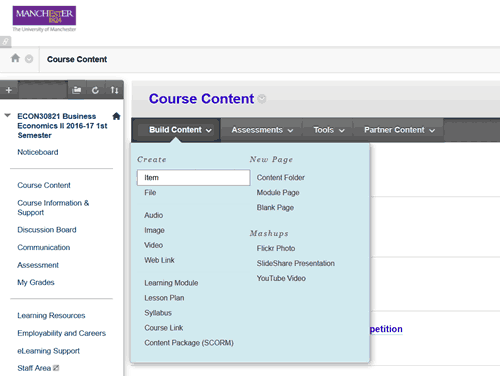Click the reorder arrows icon in course menu

pyautogui.click(x=114, y=90)
